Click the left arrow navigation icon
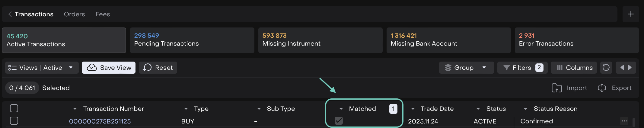 tap(622, 68)
